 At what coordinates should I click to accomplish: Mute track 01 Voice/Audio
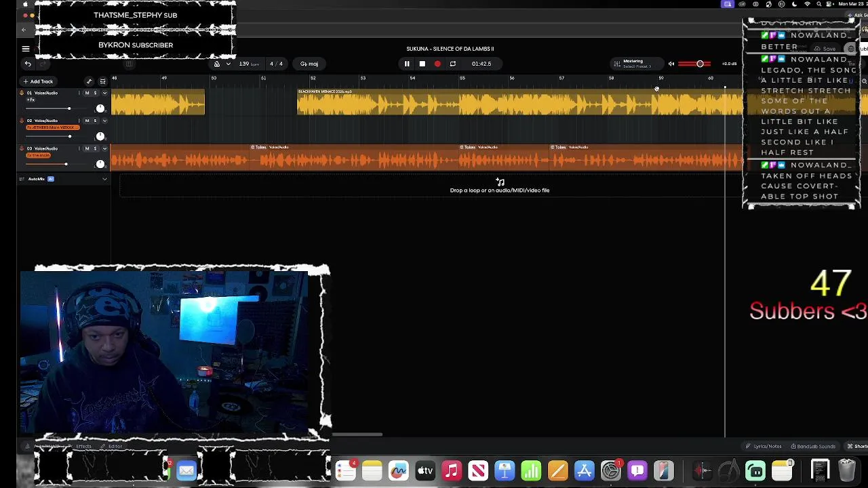coord(87,93)
